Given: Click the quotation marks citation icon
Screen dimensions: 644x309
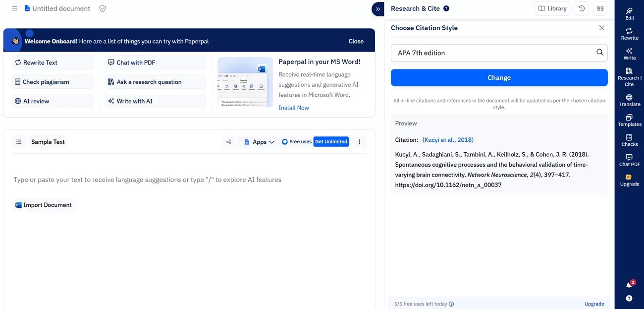Looking at the screenshot, I should point(600,8).
